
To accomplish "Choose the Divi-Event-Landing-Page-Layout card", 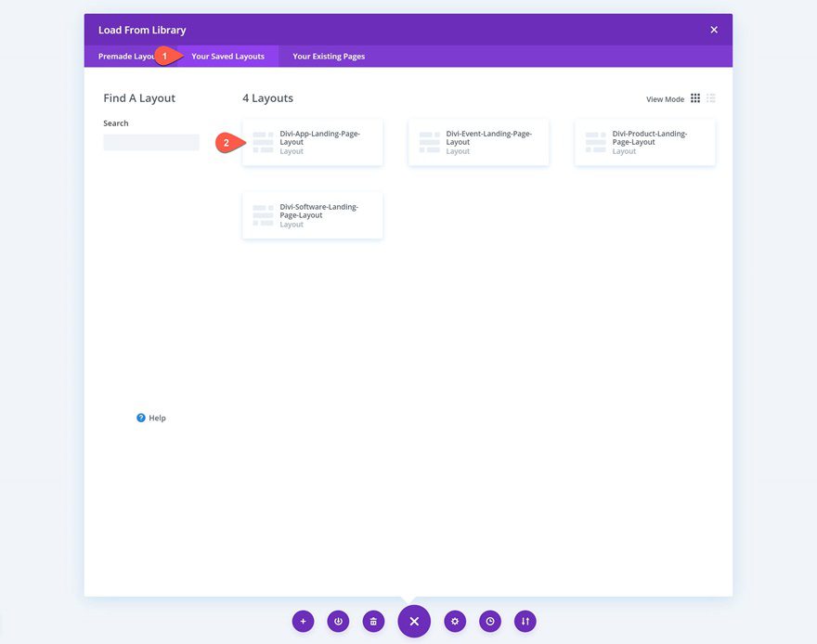I will [479, 142].
